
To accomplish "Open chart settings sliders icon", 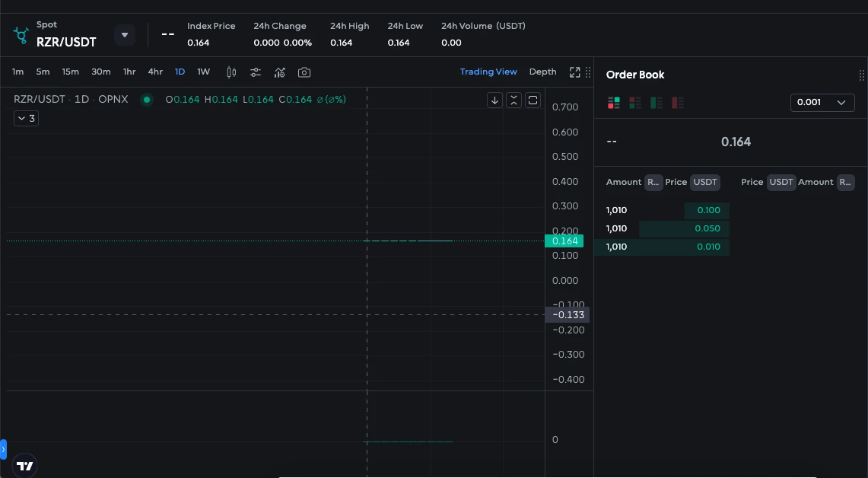I will point(256,72).
